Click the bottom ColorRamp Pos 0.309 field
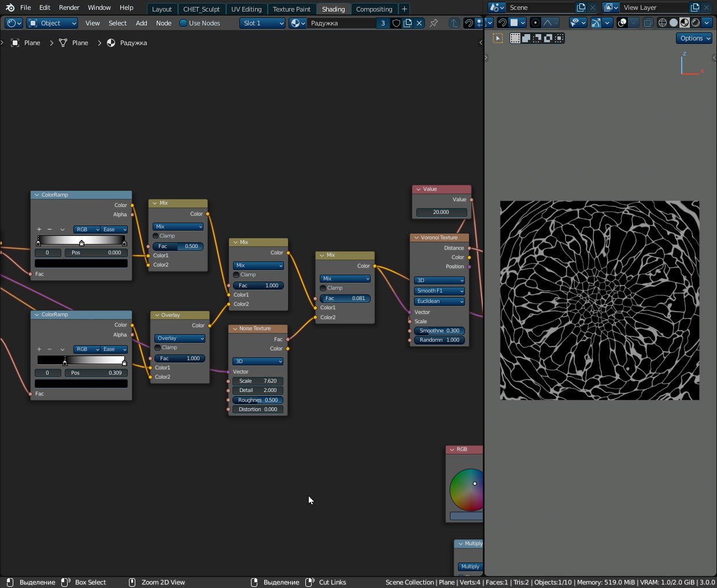Image resolution: width=717 pixels, height=588 pixels. point(96,373)
